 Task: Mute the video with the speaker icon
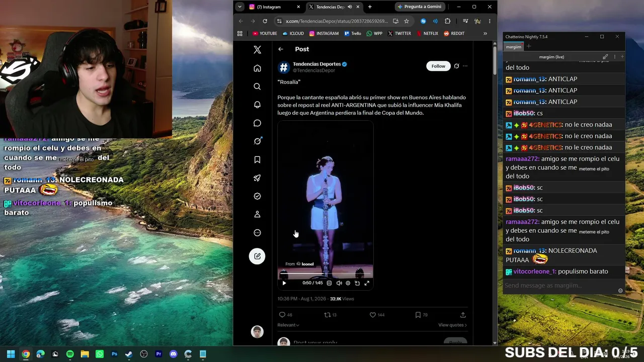(339, 283)
